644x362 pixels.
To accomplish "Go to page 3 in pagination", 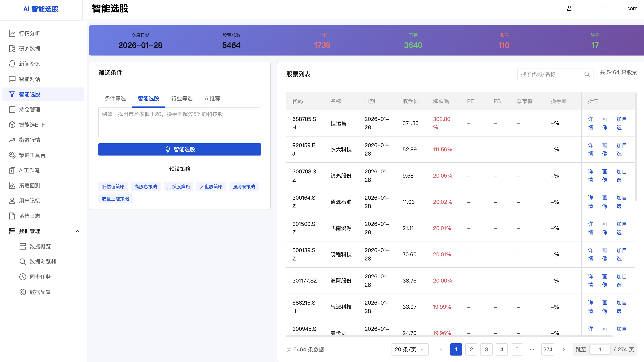I will pyautogui.click(x=486, y=349).
